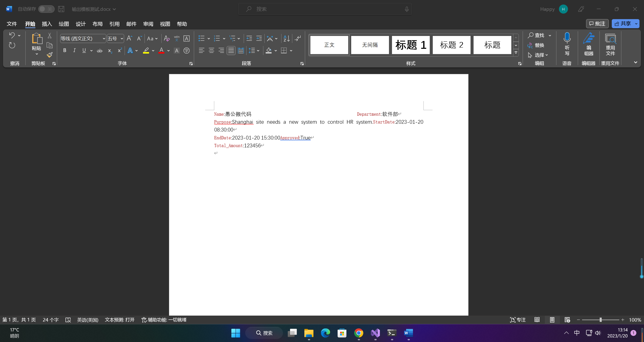Screen dimensions: 644x342
Task: Center align the paragraph text
Action: pos(211,51)
